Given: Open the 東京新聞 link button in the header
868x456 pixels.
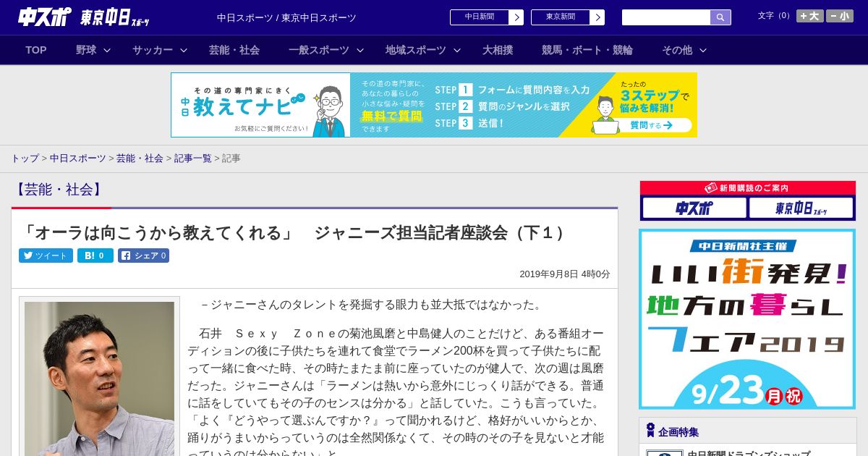Looking at the screenshot, I should point(561,17).
